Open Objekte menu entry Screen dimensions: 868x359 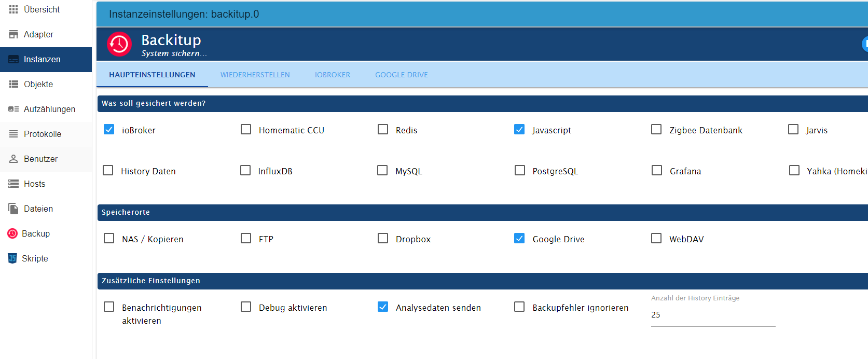(x=46, y=84)
